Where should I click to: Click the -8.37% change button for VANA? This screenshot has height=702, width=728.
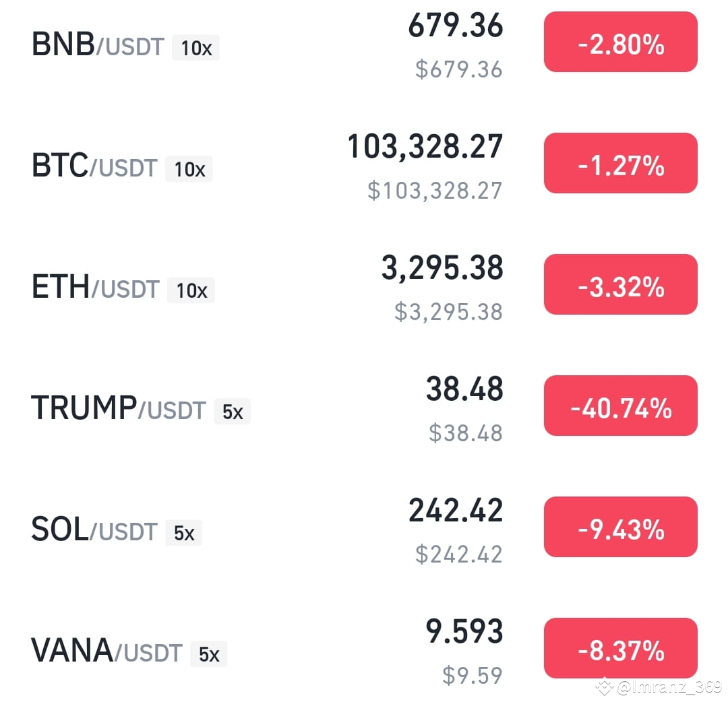tap(619, 647)
